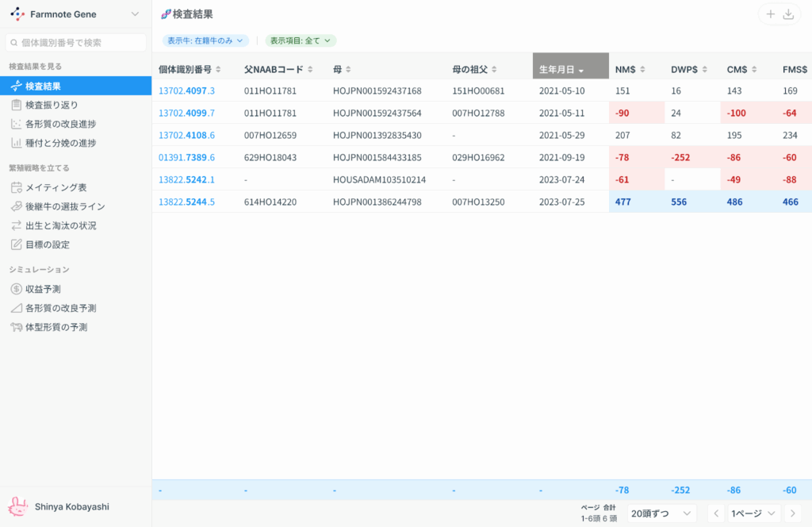Open the 表示牛: 在籍牛のみ filter dropdown
Screen dimensions: 812x527
tap(205, 40)
